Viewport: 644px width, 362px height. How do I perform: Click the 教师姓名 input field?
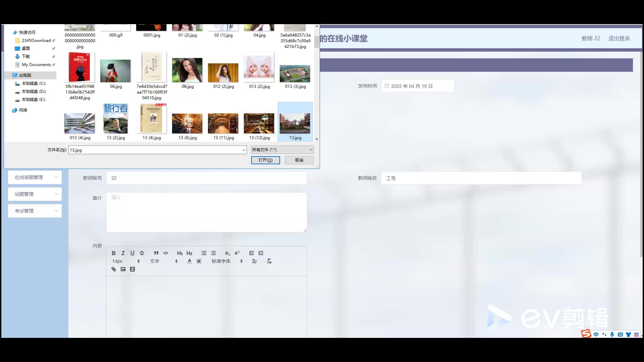coord(481,178)
